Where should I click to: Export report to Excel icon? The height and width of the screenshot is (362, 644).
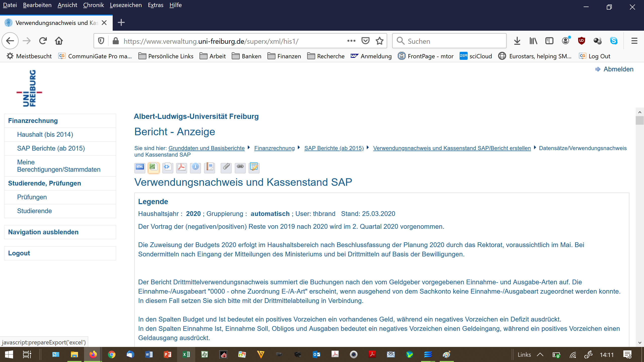153,167
